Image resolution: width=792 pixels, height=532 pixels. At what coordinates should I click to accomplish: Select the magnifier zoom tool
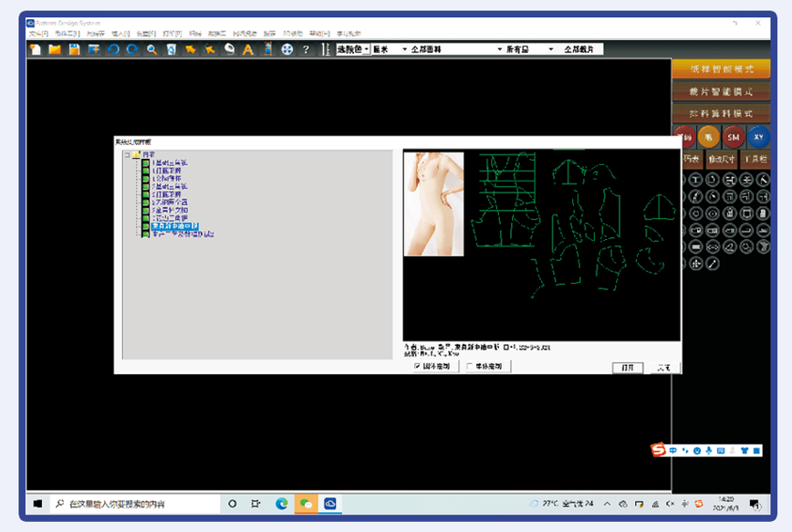(x=151, y=49)
